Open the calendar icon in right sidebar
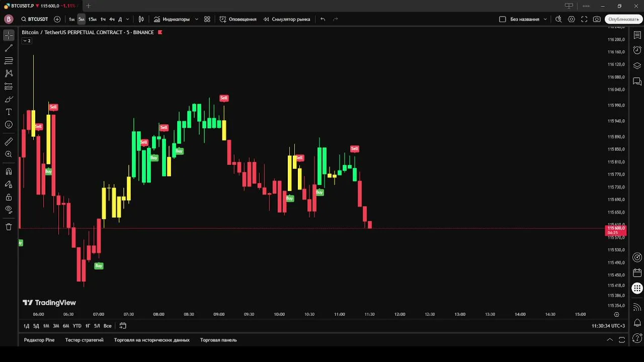The image size is (644, 362). pos(637,273)
